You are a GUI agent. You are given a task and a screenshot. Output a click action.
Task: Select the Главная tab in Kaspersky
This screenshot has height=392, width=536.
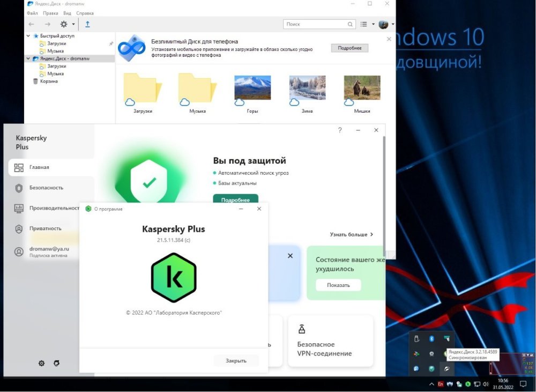click(51, 168)
